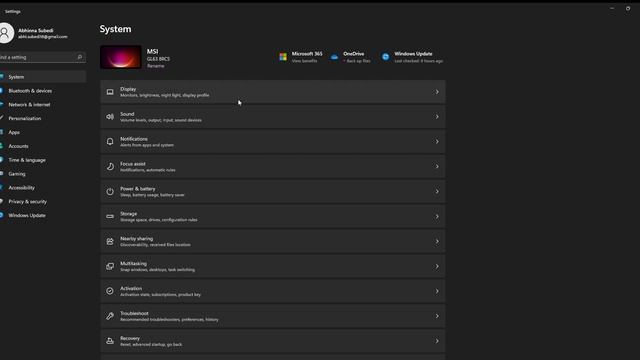The height and width of the screenshot is (360, 640).
Task: Expand Storage settings chevron
Action: point(437,216)
